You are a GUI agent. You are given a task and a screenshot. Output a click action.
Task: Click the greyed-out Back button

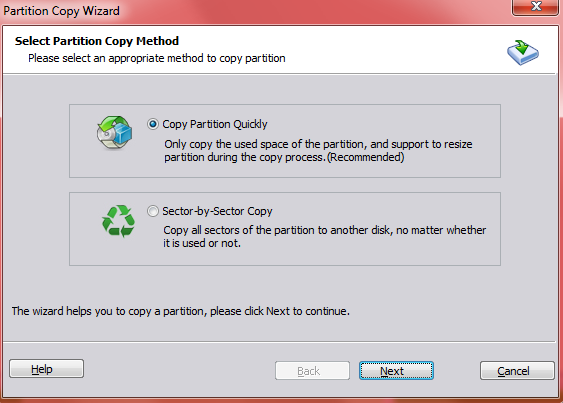coord(312,371)
